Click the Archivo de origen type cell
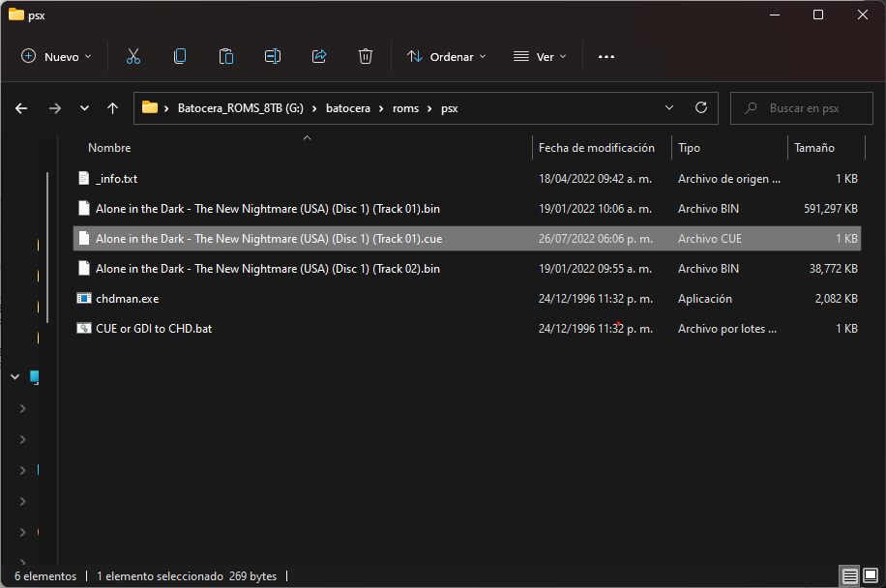886x588 pixels. [729, 179]
